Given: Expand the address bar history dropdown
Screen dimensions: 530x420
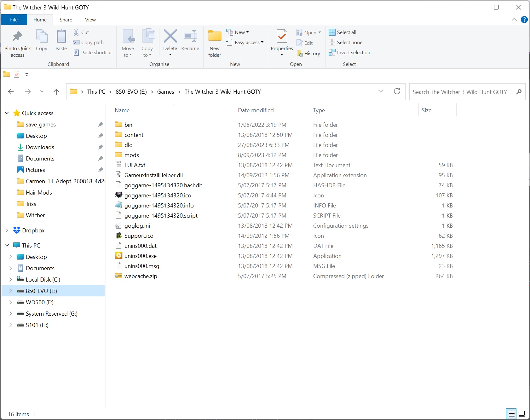Looking at the screenshot, I should [381, 91].
